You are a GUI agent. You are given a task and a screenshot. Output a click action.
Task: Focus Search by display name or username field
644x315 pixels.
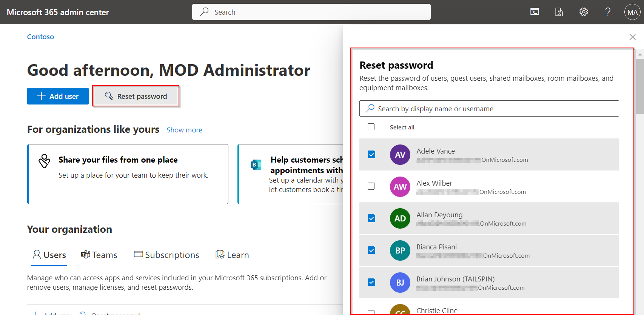[x=489, y=109]
